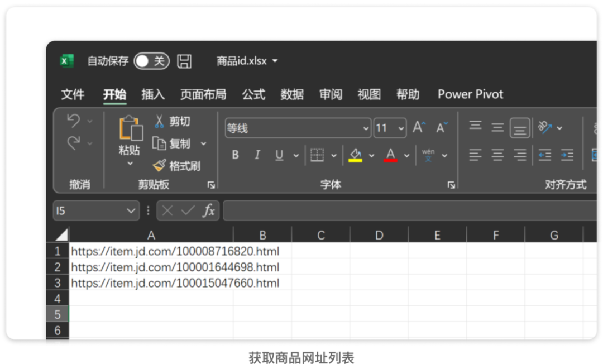The width and height of the screenshot is (603, 364).
Task: Click the Increase Indent icon
Action: (x=567, y=155)
